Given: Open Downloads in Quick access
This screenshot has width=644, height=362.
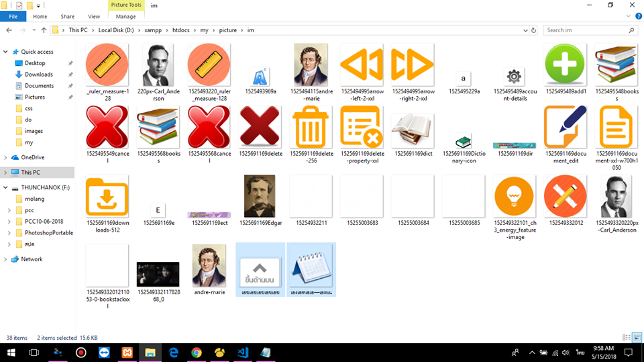Looking at the screenshot, I should [38, 75].
